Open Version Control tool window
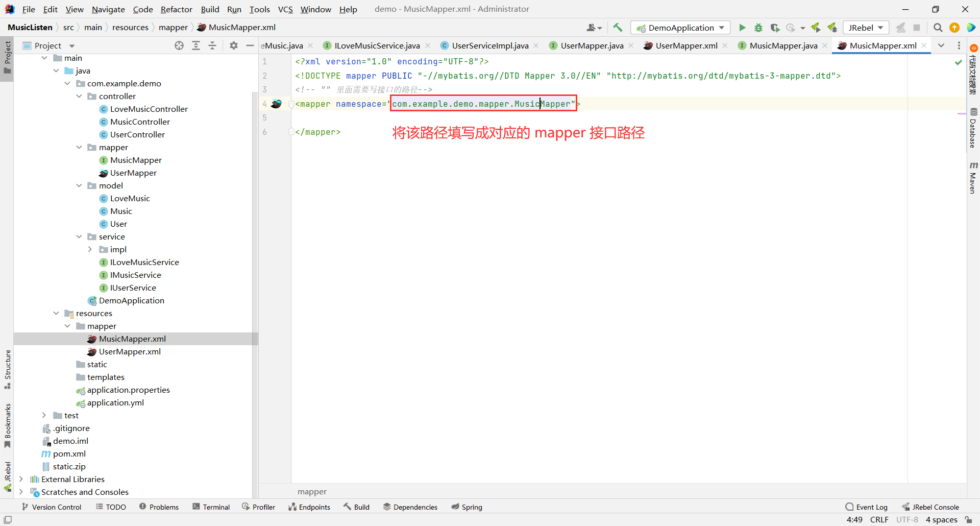 (x=52, y=507)
